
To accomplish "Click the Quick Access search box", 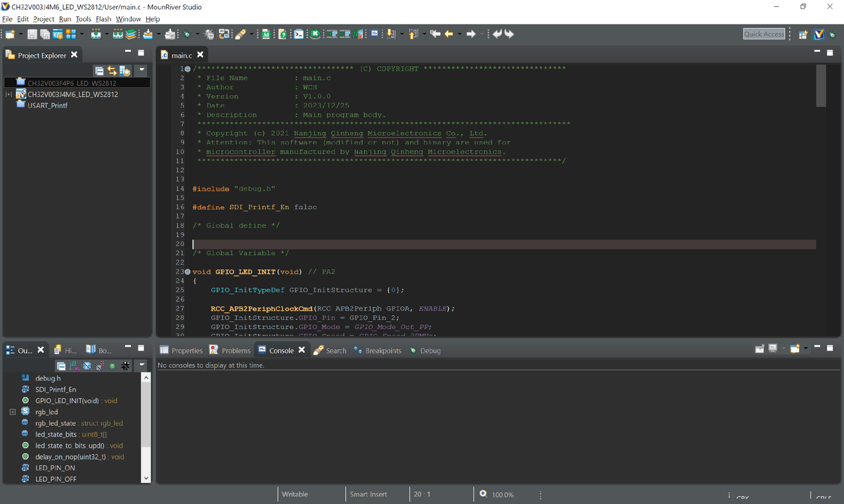I will (x=764, y=34).
